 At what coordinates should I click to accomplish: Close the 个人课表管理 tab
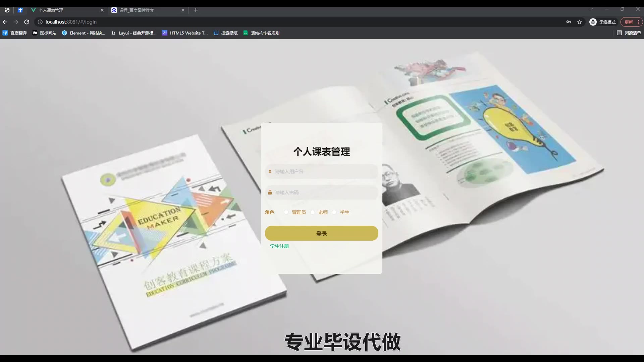(x=102, y=10)
